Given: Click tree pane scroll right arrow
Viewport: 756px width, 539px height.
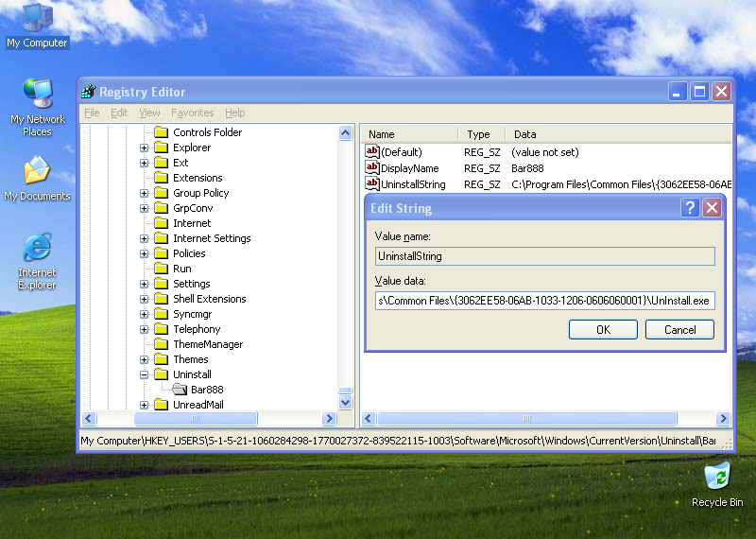Looking at the screenshot, I should coord(329,418).
